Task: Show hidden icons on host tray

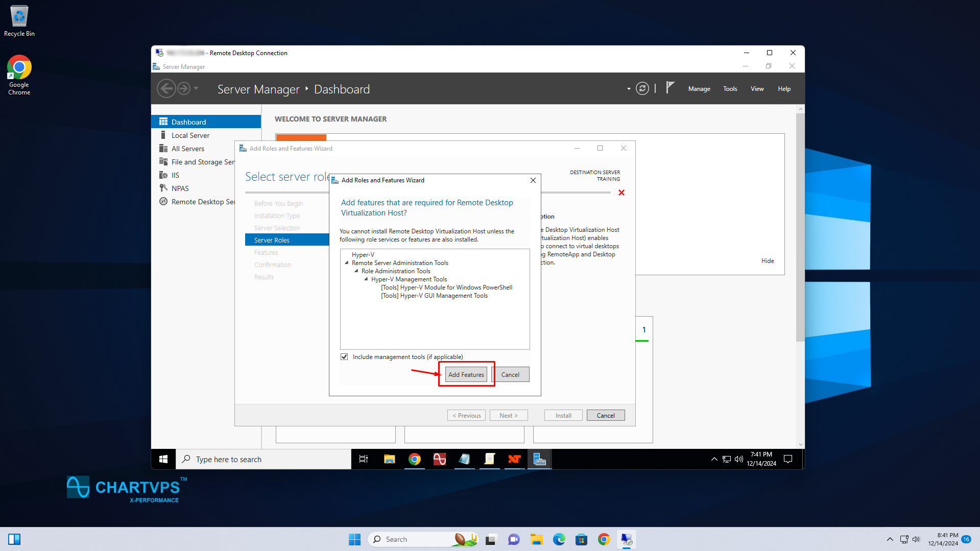Action: (x=890, y=539)
